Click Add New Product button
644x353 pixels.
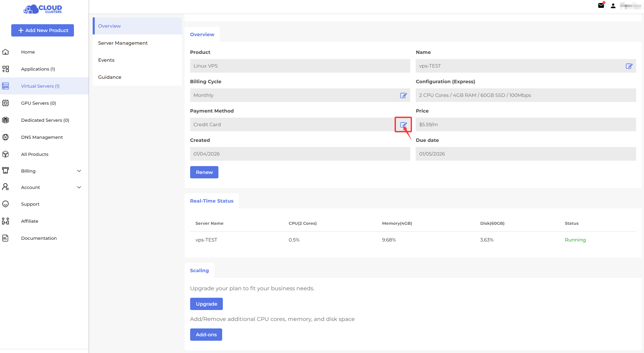pyautogui.click(x=43, y=30)
